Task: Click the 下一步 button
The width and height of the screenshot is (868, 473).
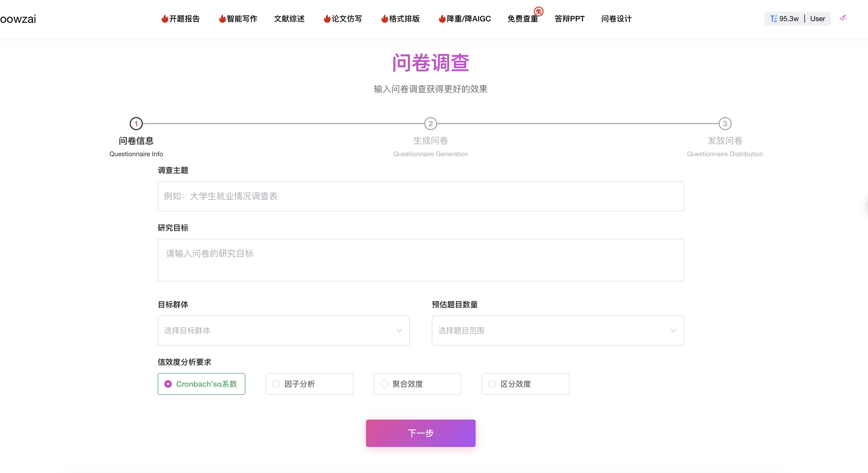Action: (421, 433)
